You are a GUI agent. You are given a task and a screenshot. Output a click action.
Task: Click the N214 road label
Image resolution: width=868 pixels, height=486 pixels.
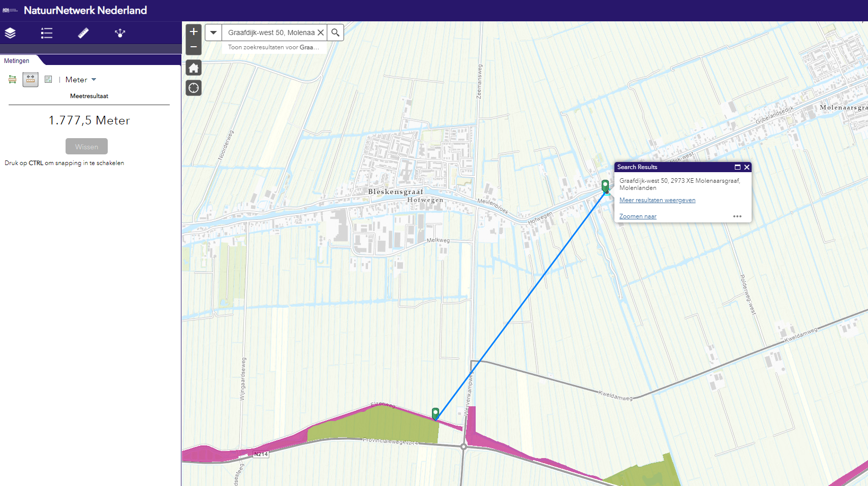click(x=261, y=454)
